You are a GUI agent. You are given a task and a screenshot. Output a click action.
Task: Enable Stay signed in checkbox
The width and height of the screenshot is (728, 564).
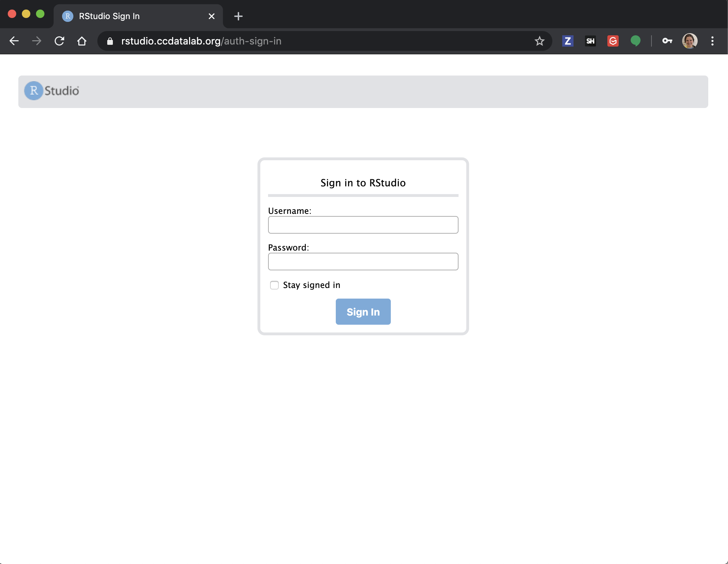(x=274, y=285)
